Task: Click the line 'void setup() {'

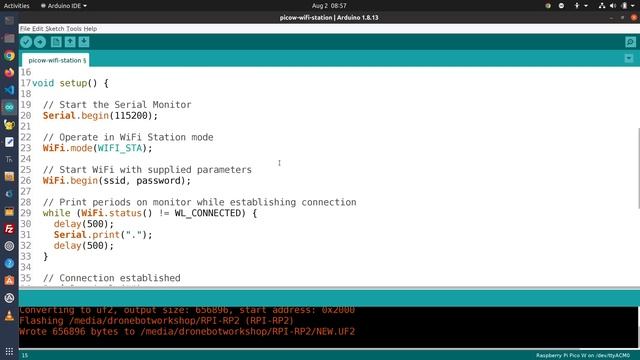Action: coord(70,83)
